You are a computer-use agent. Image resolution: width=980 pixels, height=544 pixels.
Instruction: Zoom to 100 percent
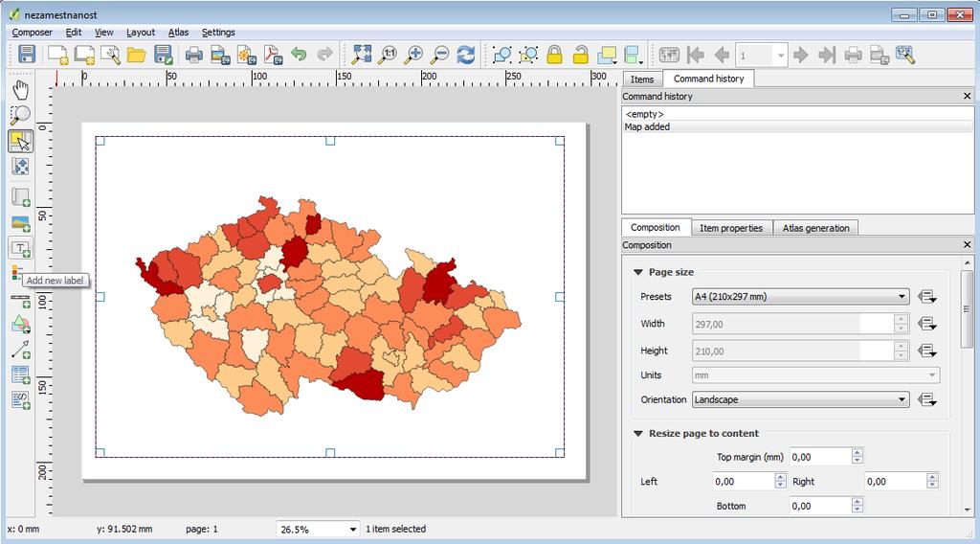[389, 55]
